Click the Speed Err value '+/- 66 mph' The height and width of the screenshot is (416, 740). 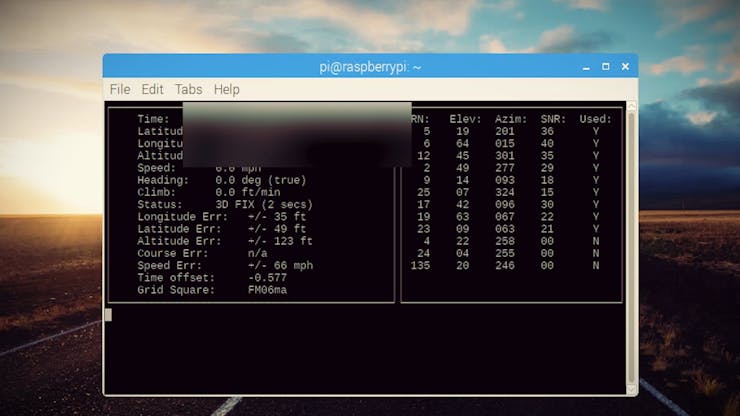click(280, 265)
